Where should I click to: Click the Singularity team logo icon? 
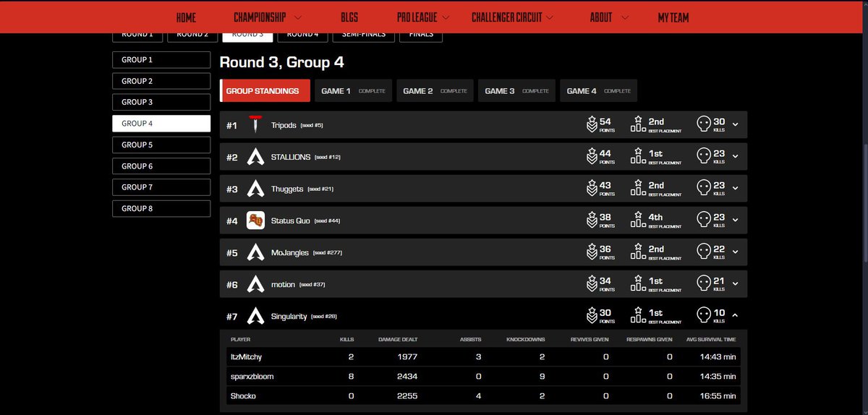255,316
